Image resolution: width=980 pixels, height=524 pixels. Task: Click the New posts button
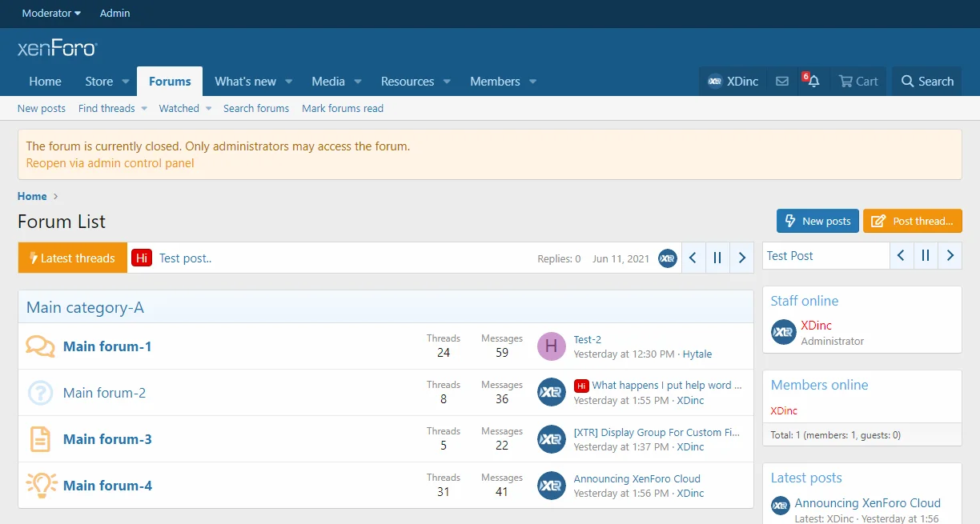817,221
